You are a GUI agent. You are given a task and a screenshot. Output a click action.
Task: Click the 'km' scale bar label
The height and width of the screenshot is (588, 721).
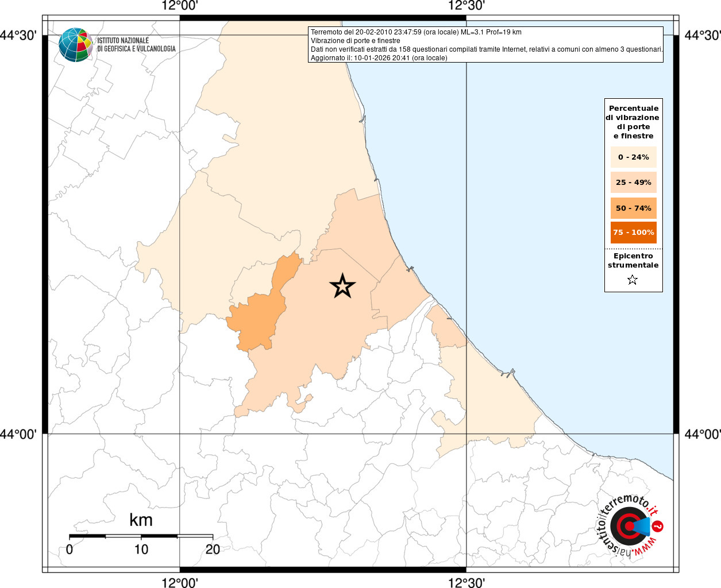[x=141, y=520]
